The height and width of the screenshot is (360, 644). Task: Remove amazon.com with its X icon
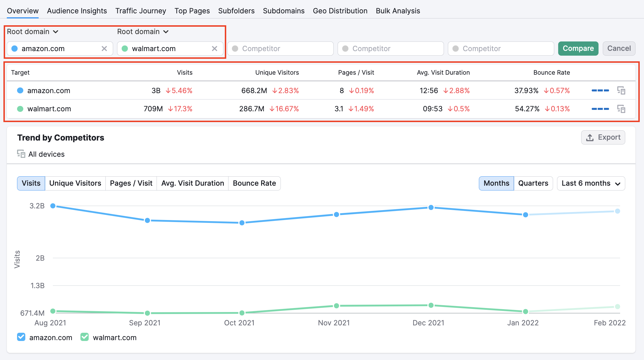click(x=104, y=49)
